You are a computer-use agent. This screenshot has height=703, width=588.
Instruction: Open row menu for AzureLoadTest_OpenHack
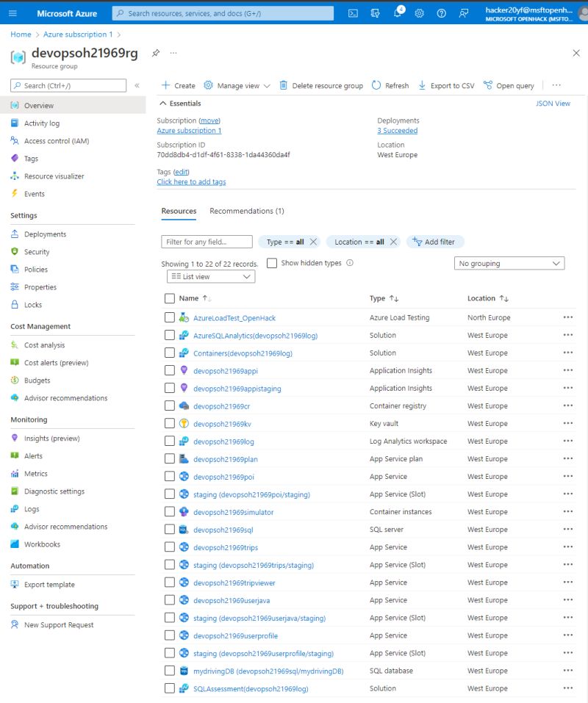point(568,317)
